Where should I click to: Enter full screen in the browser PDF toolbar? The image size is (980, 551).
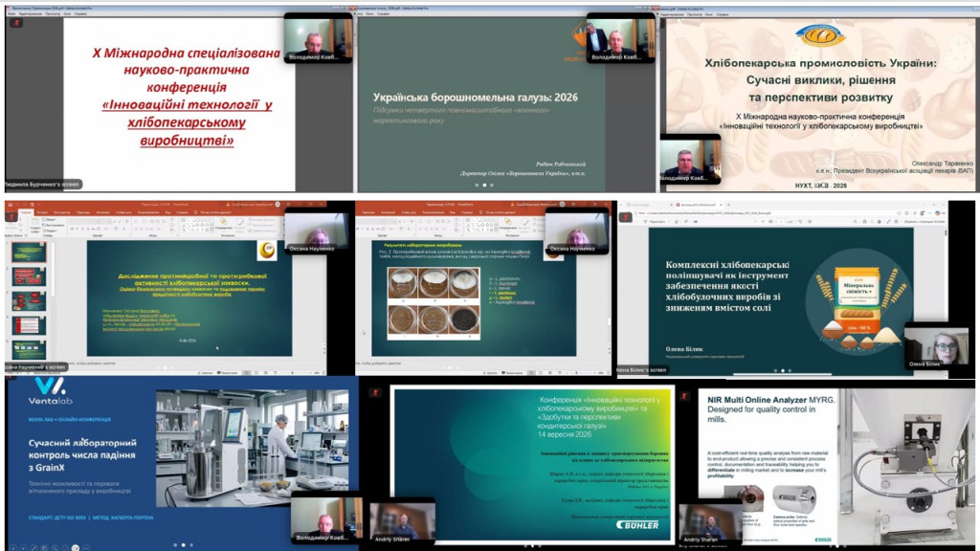point(888,222)
